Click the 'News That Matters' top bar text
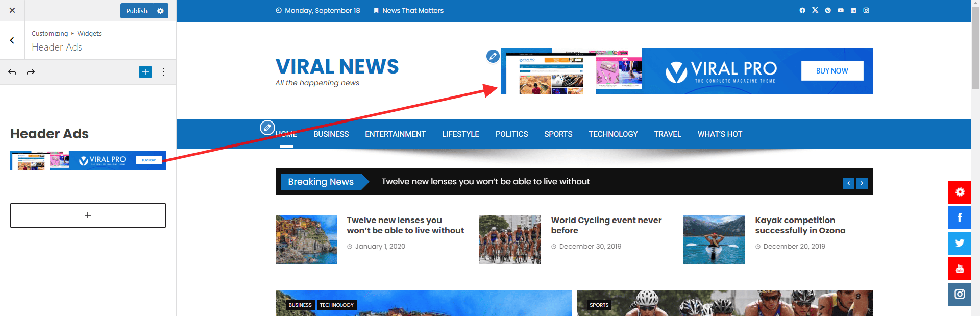Image resolution: width=980 pixels, height=316 pixels. pyautogui.click(x=413, y=10)
